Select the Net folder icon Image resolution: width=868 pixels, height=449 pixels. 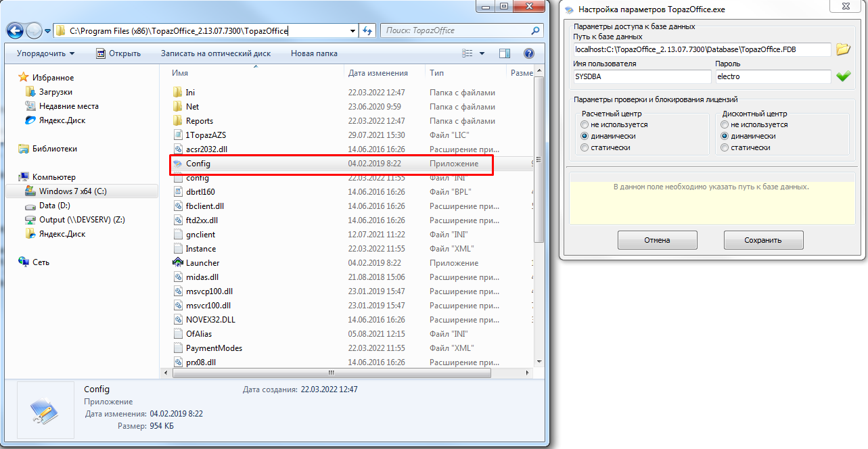point(178,106)
